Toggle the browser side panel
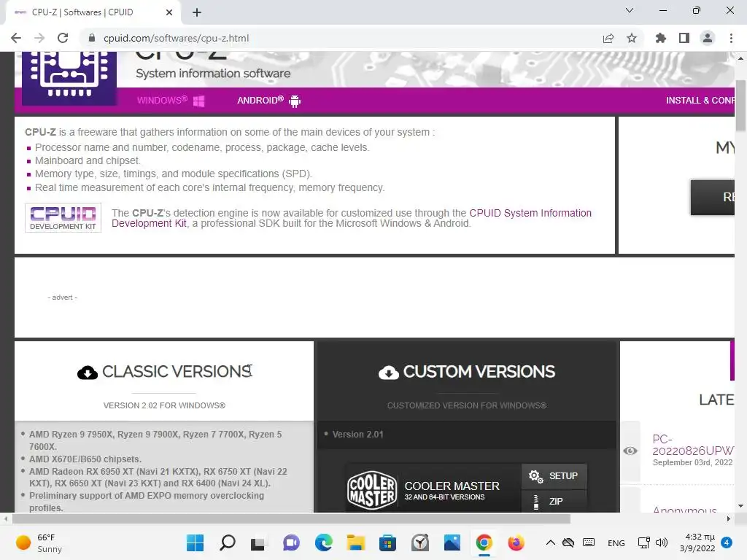This screenshot has width=747, height=560. click(684, 38)
